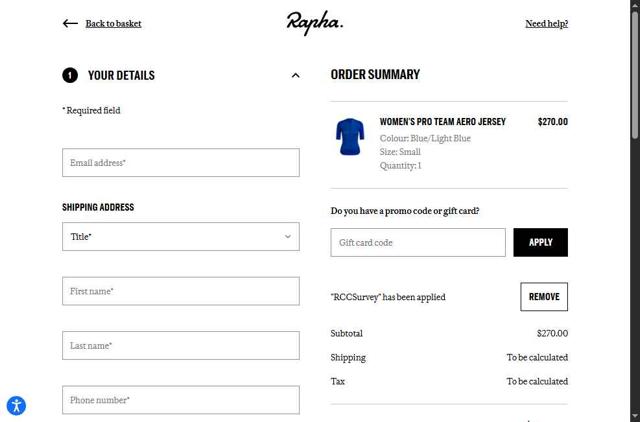Image resolution: width=640 pixels, height=422 pixels.
Task: Collapse the Your Details section chevron
Action: [295, 75]
